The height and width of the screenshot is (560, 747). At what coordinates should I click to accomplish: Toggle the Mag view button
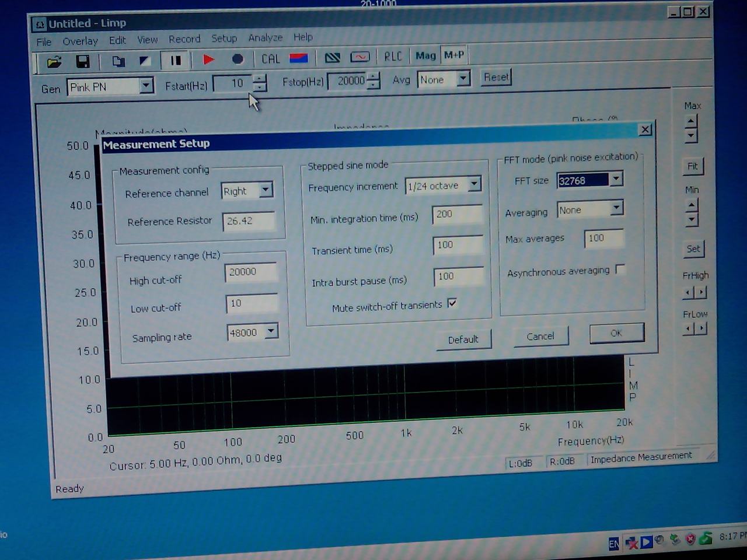tap(425, 55)
